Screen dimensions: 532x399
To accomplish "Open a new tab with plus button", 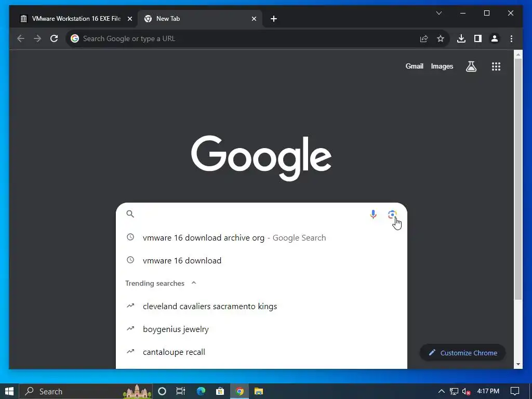I will click(274, 19).
